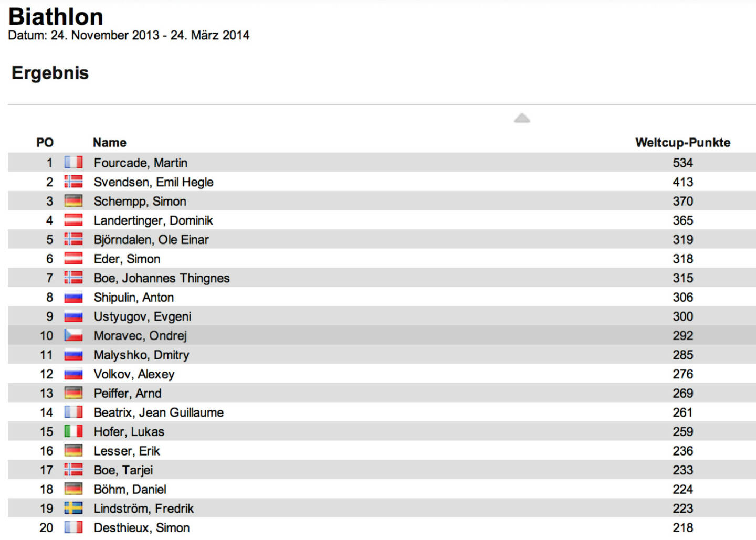The image size is (756, 540).
Task: Click the Russian flag beside Shipulin, Anton
Action: coord(73,297)
